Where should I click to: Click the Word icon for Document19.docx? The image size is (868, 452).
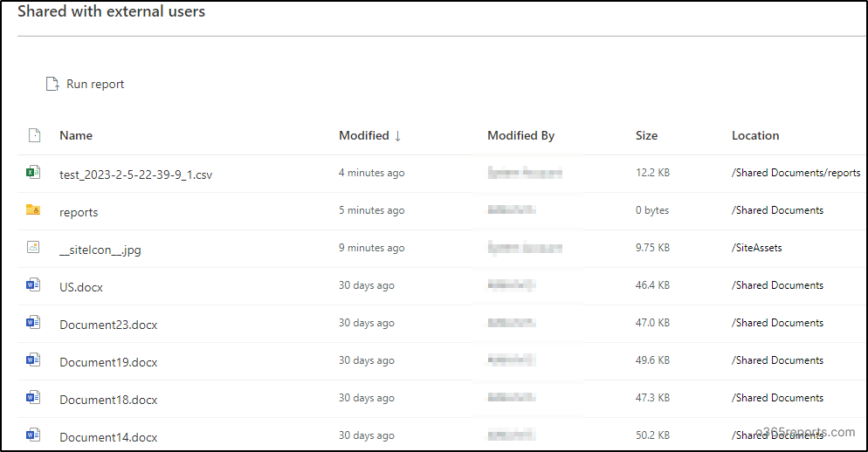[x=33, y=360]
